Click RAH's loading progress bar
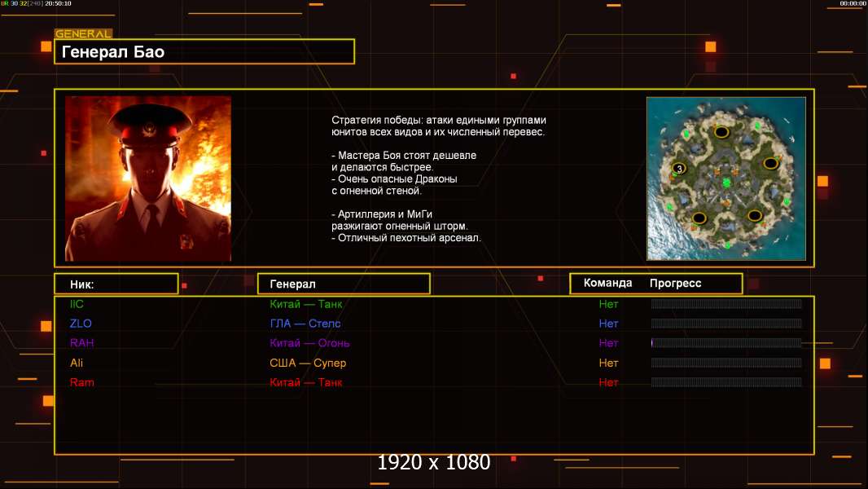Viewport: 868px width, 489px height. tap(726, 343)
